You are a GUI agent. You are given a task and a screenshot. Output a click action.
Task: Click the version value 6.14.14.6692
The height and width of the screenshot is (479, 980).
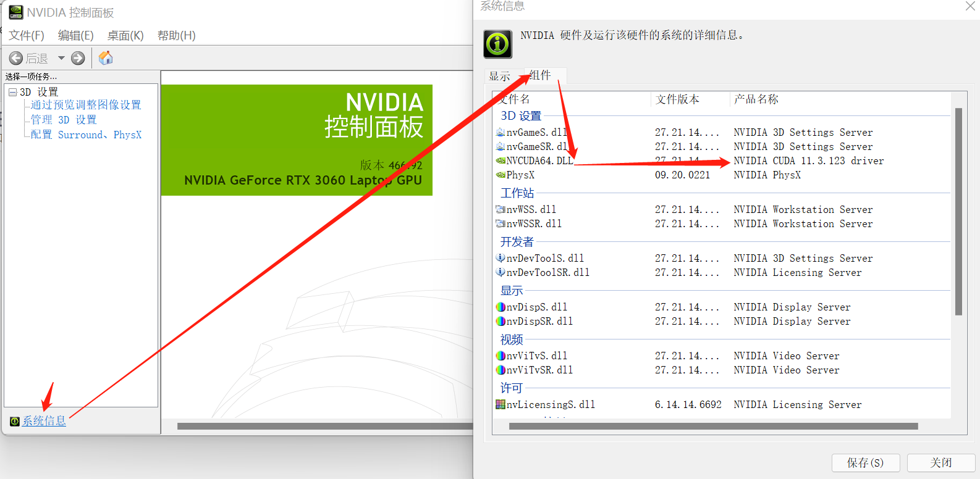click(688, 404)
